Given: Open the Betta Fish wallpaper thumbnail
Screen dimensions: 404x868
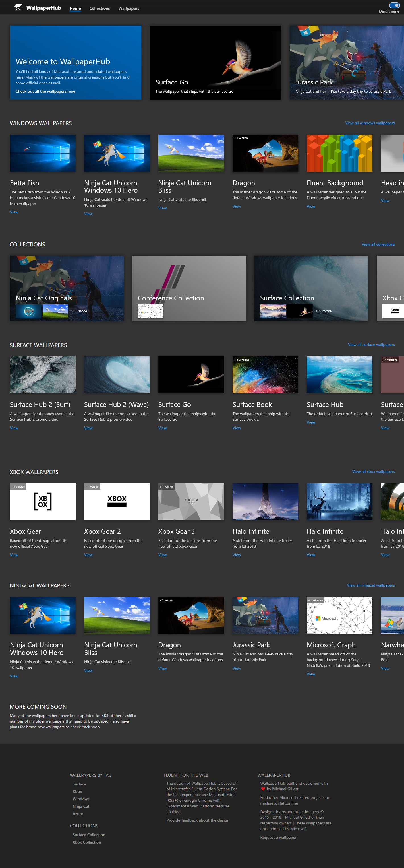Looking at the screenshot, I should (43, 153).
